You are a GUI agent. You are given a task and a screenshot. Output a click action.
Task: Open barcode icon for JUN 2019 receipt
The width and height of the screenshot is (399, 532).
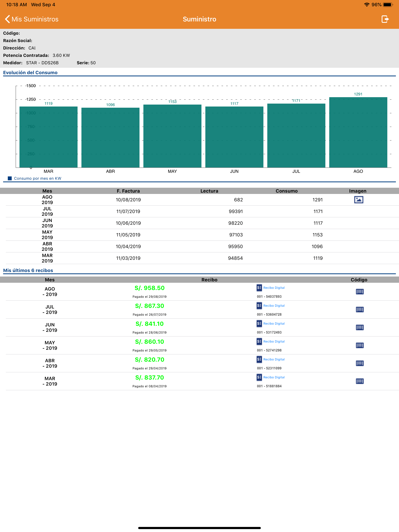[x=359, y=327]
